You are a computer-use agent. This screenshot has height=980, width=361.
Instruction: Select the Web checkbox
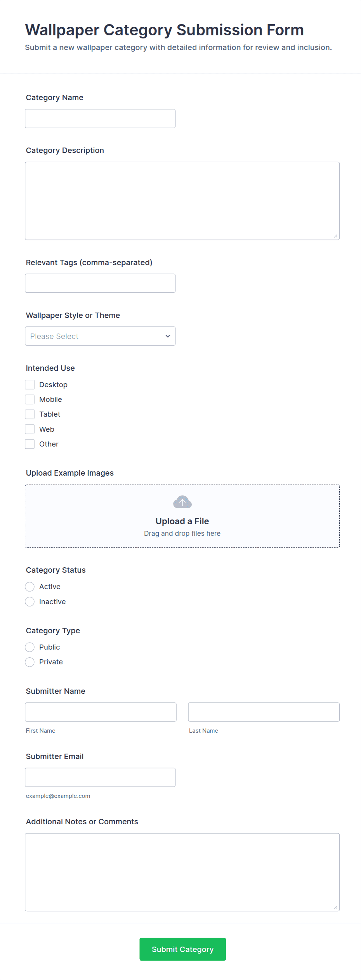tap(30, 429)
